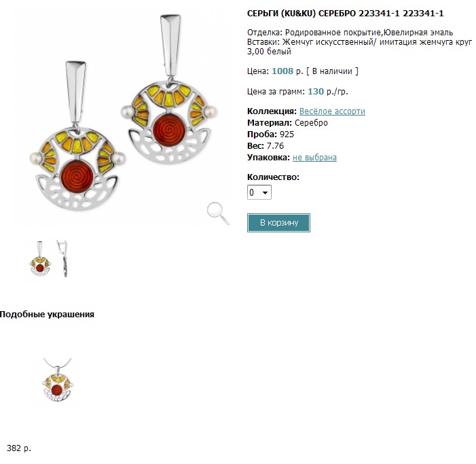Open the similar pendant product image
Viewport: 476px width, 464px height.
tap(57, 380)
